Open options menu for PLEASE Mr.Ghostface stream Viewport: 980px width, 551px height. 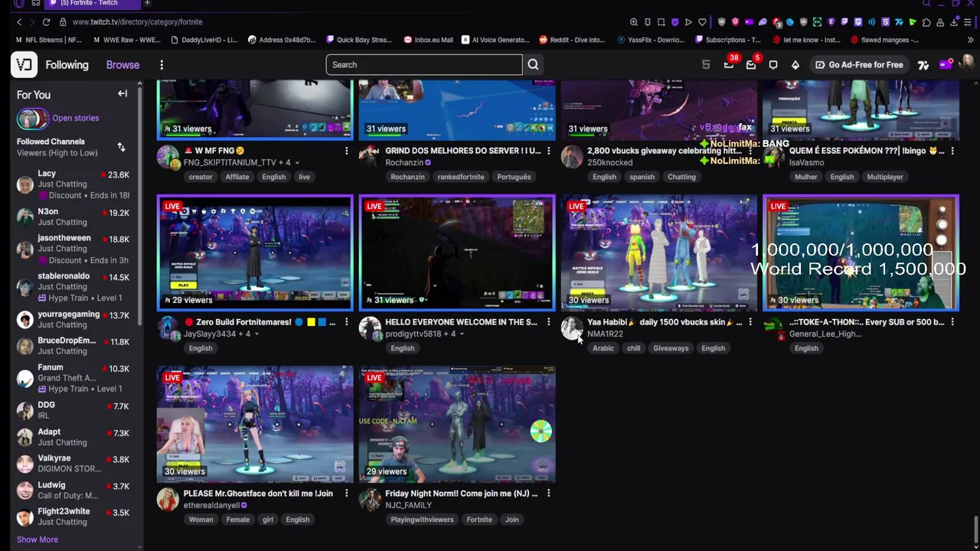(346, 494)
